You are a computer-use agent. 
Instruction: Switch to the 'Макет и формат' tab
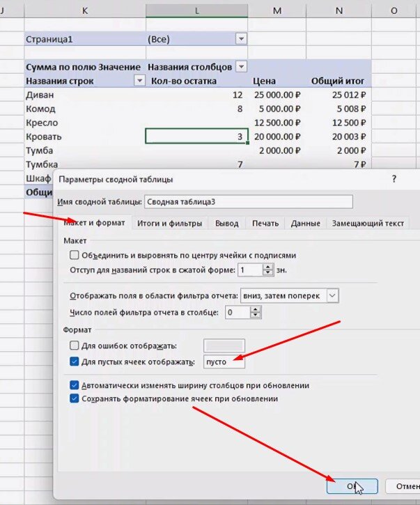click(94, 223)
